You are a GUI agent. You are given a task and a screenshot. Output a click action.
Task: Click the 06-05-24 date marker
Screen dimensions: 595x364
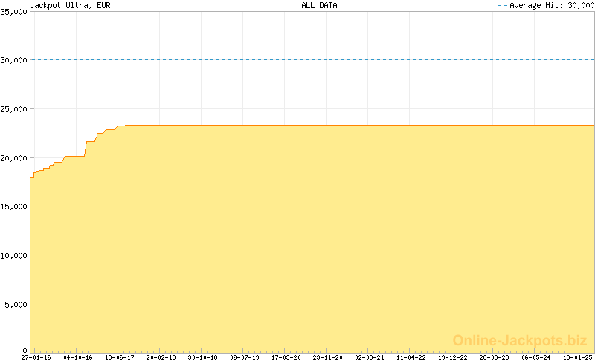[x=536, y=357]
